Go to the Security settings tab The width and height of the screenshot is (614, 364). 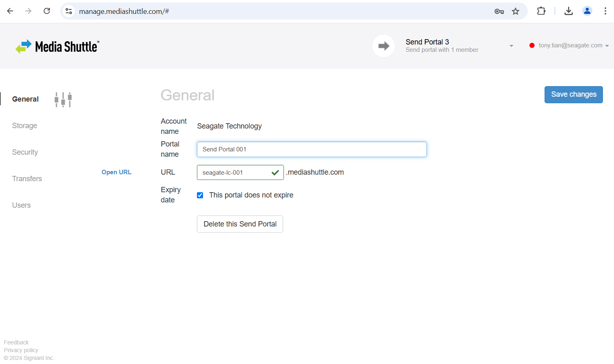pos(25,152)
